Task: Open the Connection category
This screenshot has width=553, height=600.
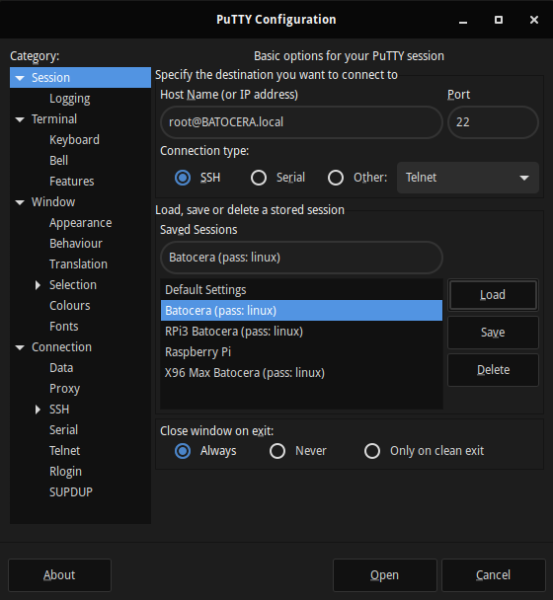Action: point(62,347)
